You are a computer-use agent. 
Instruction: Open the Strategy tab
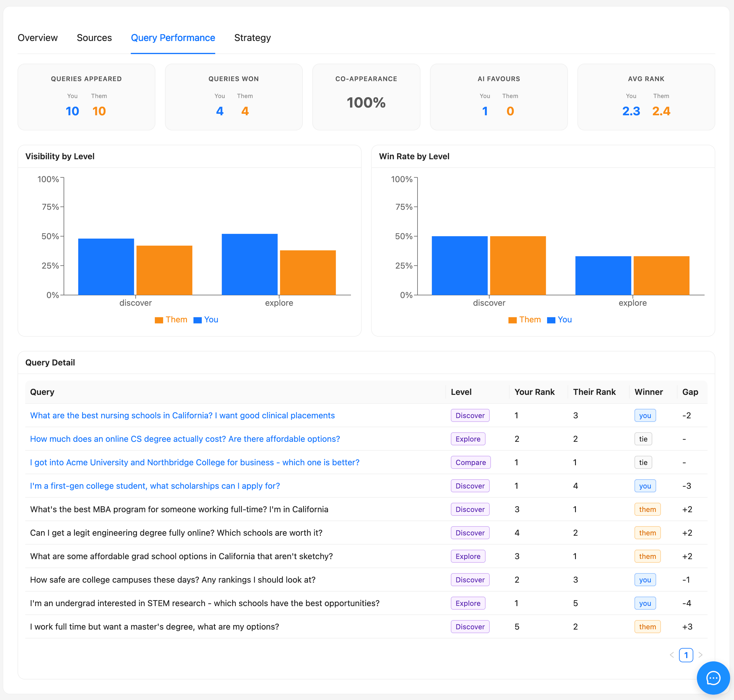252,38
